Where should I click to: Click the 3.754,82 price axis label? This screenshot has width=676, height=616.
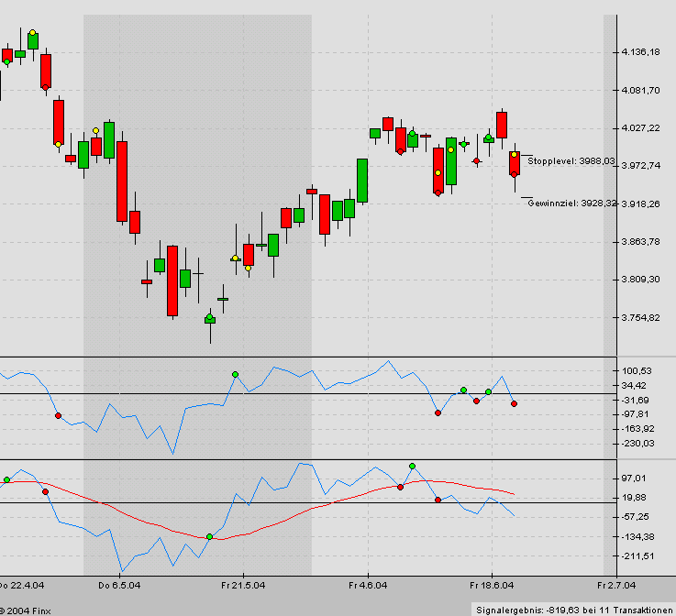click(x=641, y=318)
